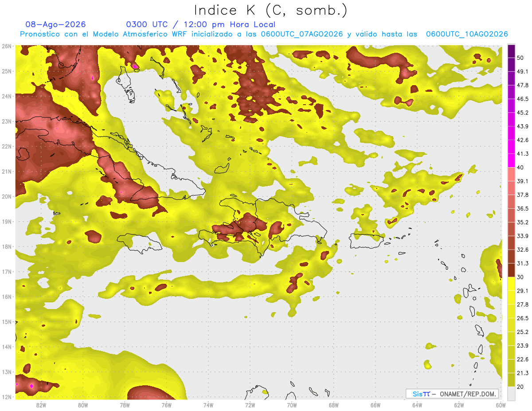Click the latitude label "23N"

tap(6, 121)
